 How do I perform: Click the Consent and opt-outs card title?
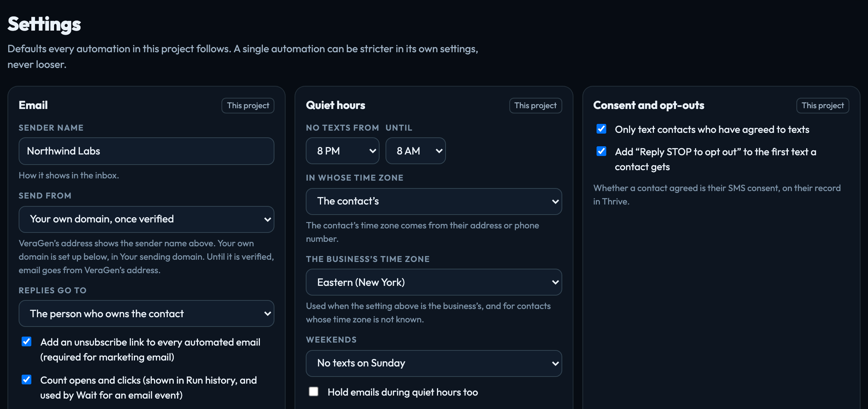pyautogui.click(x=649, y=105)
